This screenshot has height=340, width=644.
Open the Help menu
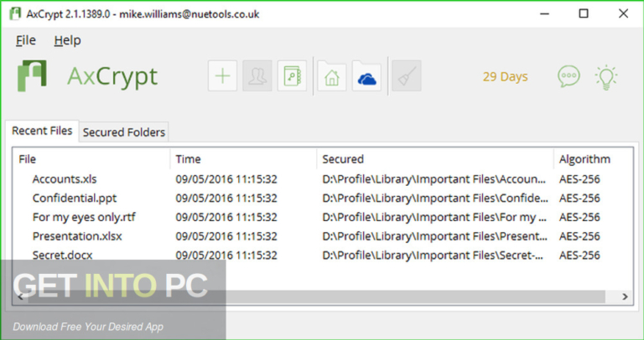(x=67, y=40)
